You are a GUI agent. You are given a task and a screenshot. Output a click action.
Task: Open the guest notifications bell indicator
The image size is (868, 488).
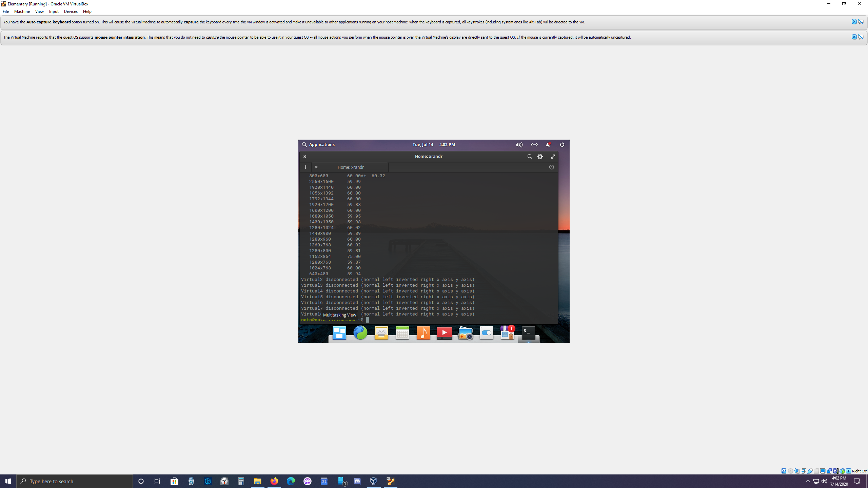coord(548,145)
